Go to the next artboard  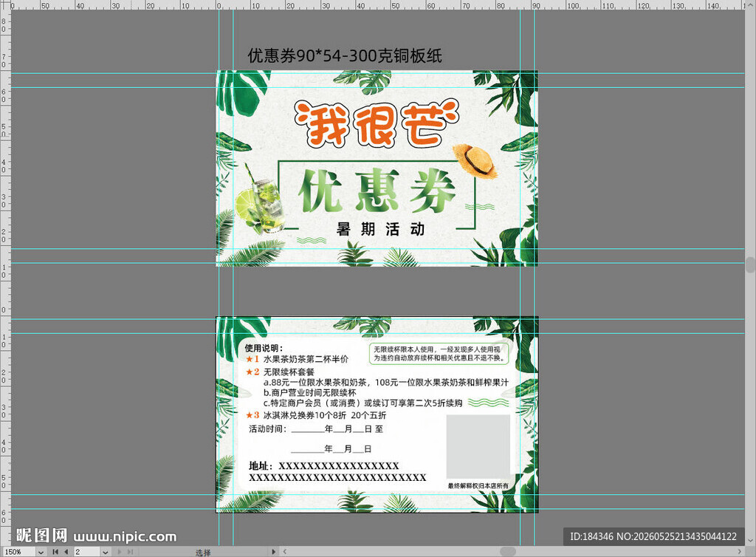pyautogui.click(x=120, y=552)
